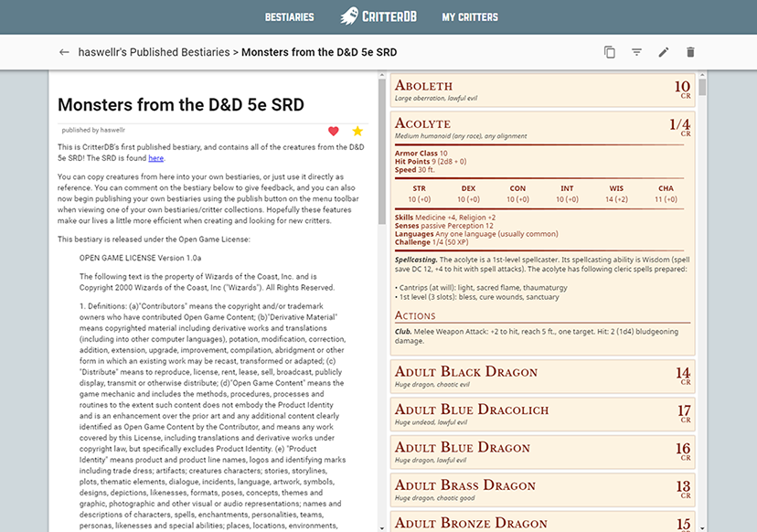Click the Acolyte 'Actions' section heading
Viewport: 757px width, 532px height.
pyautogui.click(x=415, y=315)
